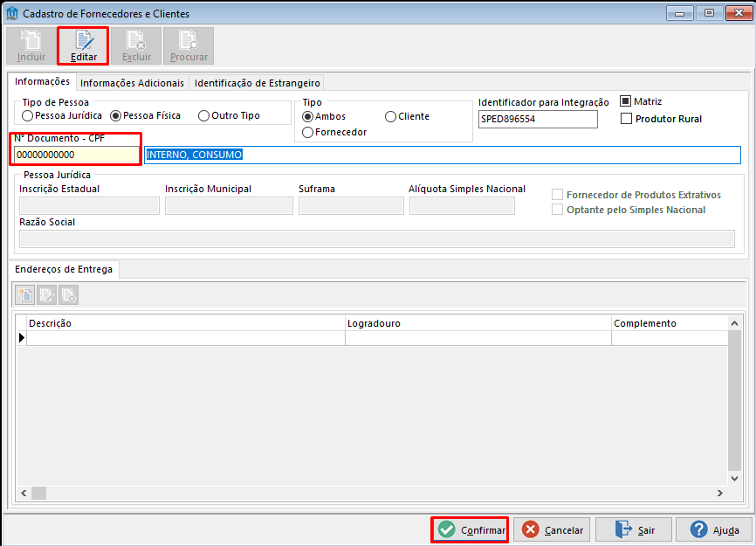Open the Informações tab

click(x=43, y=81)
